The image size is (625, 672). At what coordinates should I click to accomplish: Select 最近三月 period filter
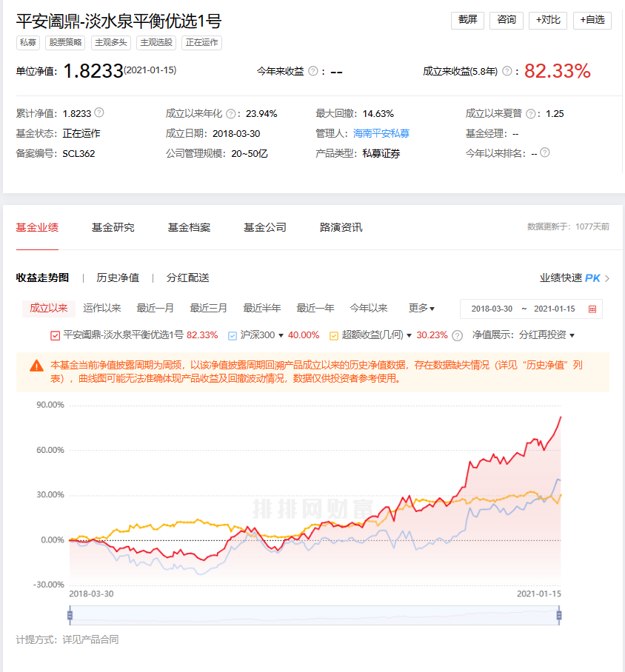pos(209,308)
